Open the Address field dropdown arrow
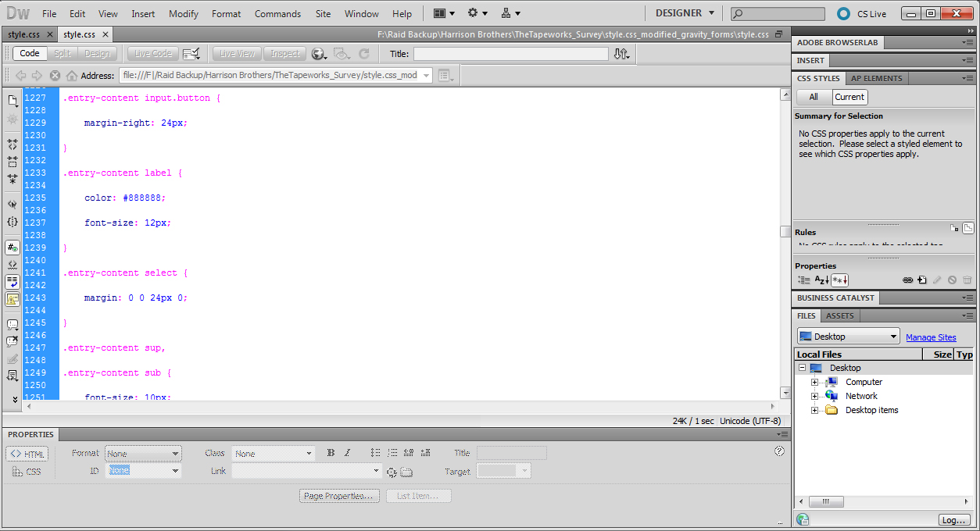Screen dimensions: 980x531 (426, 76)
